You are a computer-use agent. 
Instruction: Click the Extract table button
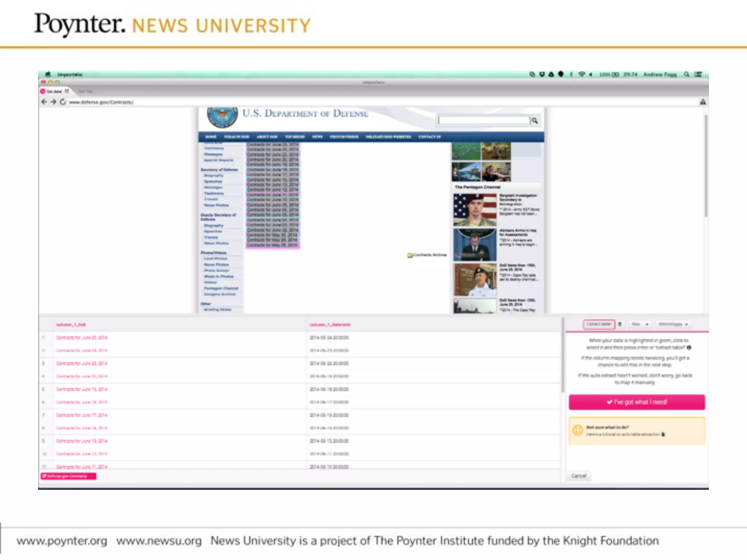click(599, 324)
